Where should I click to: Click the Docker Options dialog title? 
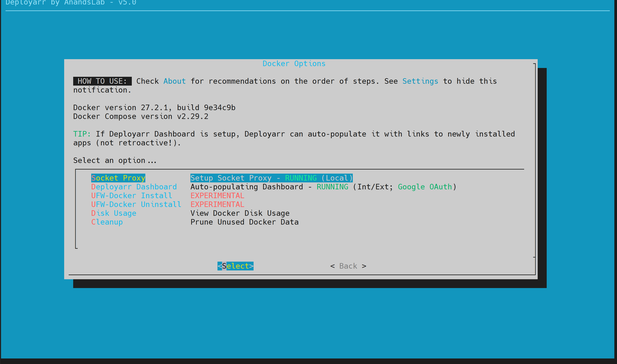point(294,63)
